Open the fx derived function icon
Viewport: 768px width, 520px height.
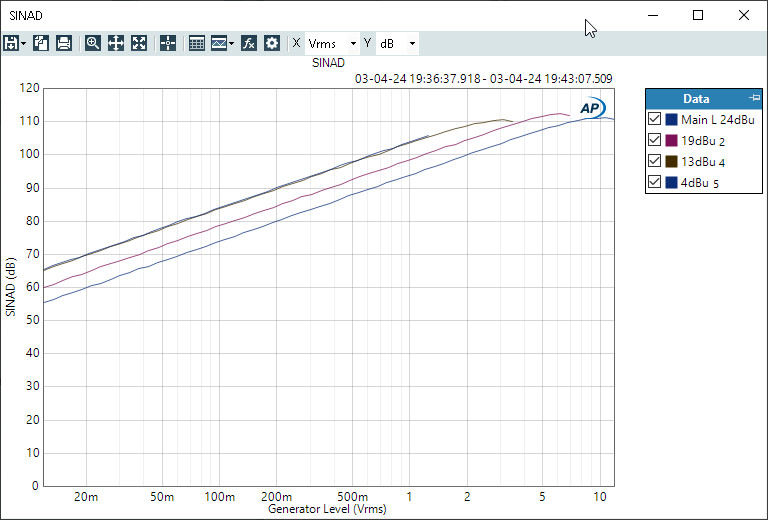[x=249, y=44]
